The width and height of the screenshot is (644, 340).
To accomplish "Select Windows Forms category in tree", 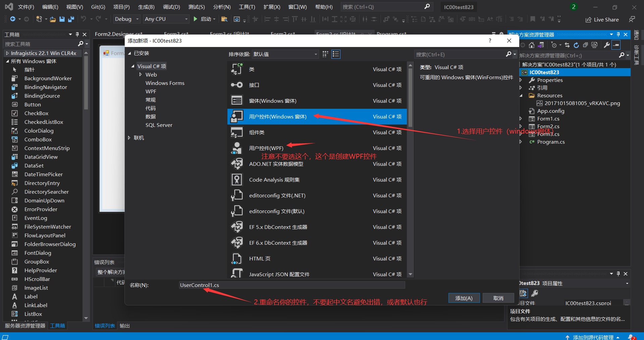I will tap(165, 83).
